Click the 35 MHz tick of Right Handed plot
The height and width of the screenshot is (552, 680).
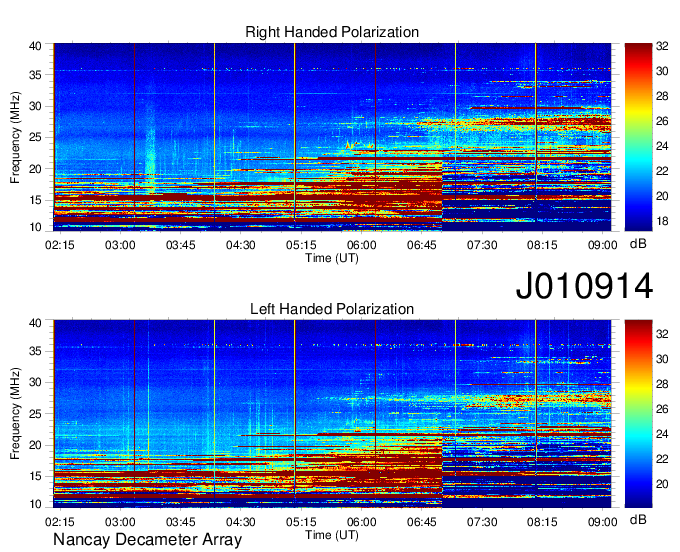[x=35, y=75]
